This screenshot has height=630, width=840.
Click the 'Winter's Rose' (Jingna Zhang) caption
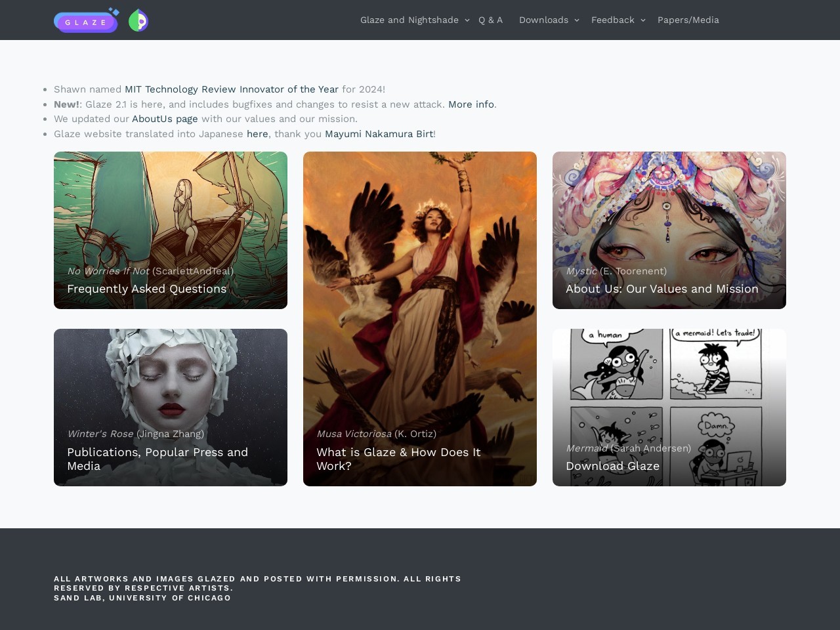pos(135,434)
